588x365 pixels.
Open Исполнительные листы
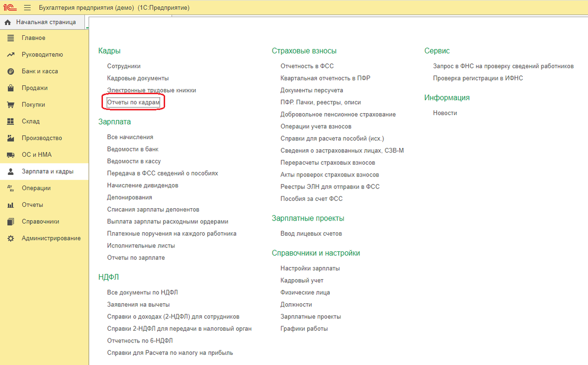pos(141,246)
